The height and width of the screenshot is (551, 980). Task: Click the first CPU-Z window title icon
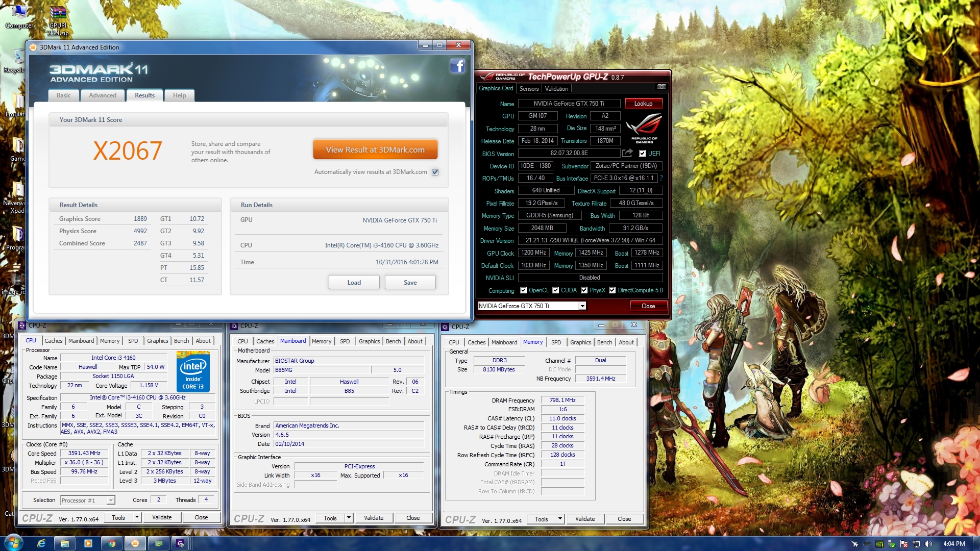click(22, 325)
